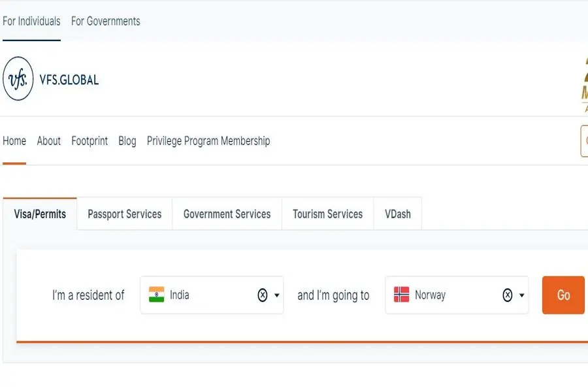Image resolution: width=588 pixels, height=392 pixels.
Task: Open the Tourism Services tab
Action: coord(328,214)
